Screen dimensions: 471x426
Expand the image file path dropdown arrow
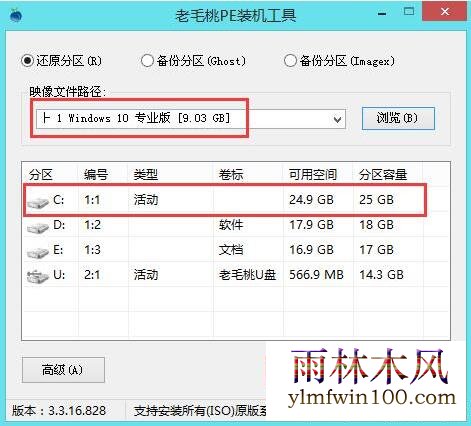[337, 119]
